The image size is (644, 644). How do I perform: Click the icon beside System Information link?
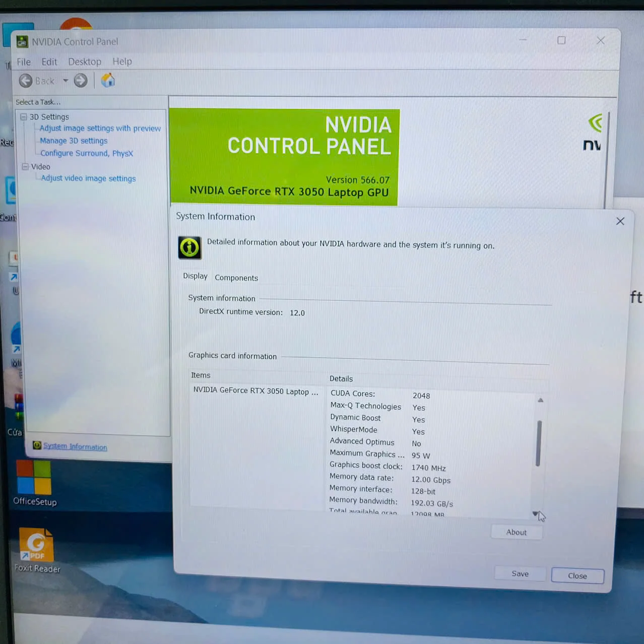coord(37,445)
